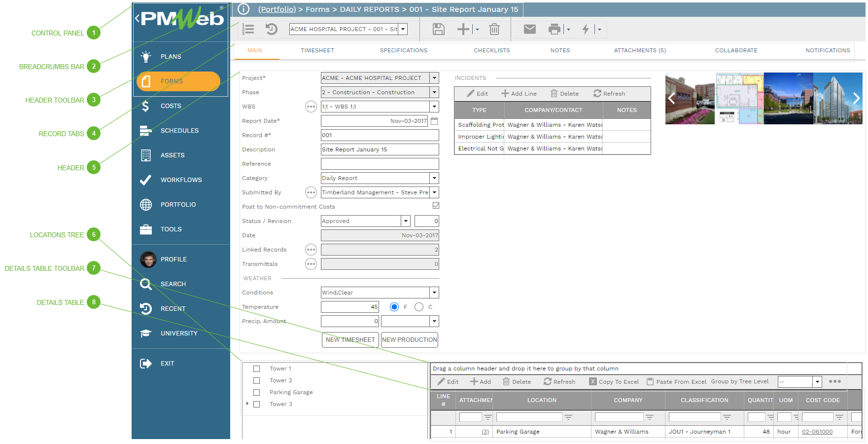Screen dimensions: 868x444
Task: Click the email envelope icon
Action: tap(529, 30)
